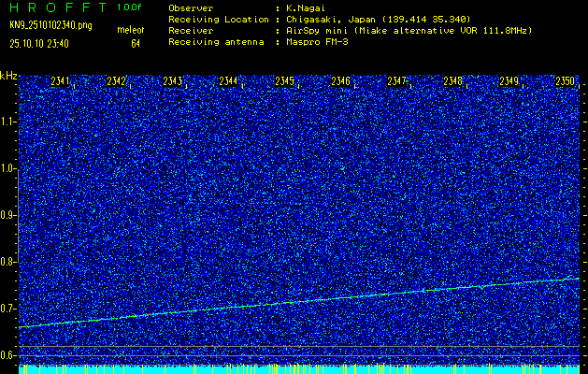Select the 25.10.10 23:40 timestamp
This screenshot has height=374, width=588.
pyautogui.click(x=45, y=43)
